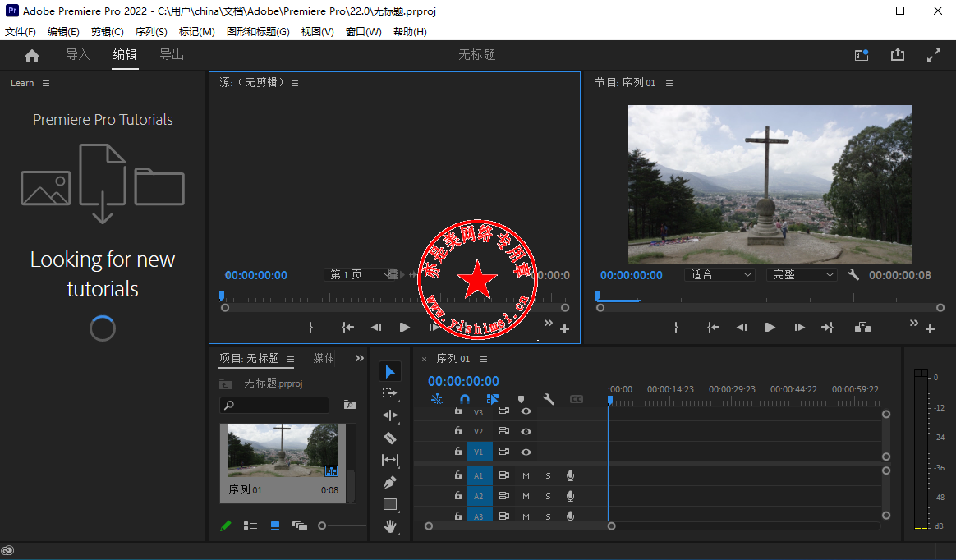Screen dimensions: 956x560
Task: Switch to the 导出 workspace
Action: [x=172, y=54]
